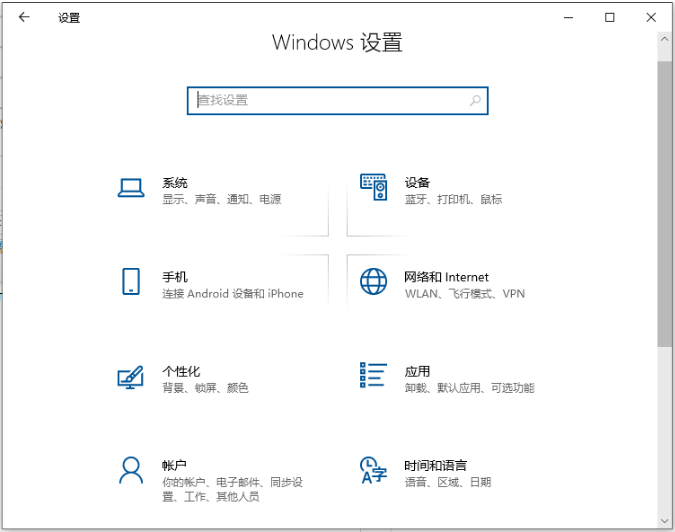
Task: Select the 网络和 Internet text label
Action: (446, 277)
